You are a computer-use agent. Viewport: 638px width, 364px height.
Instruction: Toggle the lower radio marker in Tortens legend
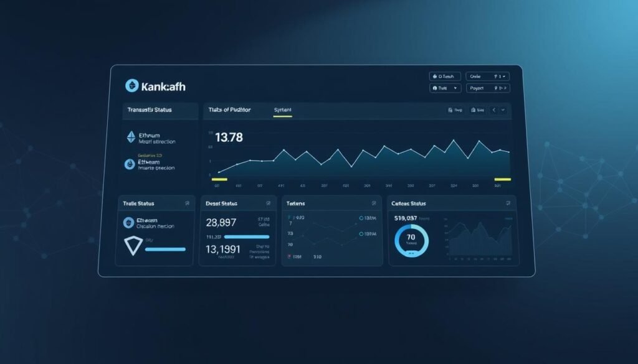361,234
